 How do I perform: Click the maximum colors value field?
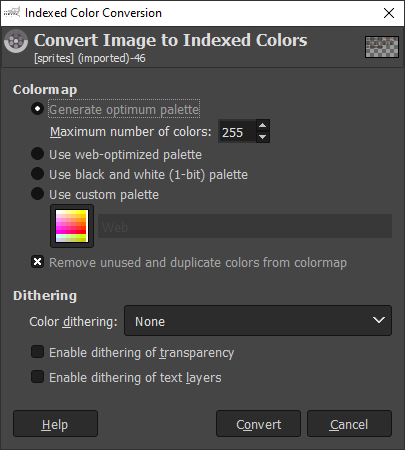point(237,131)
